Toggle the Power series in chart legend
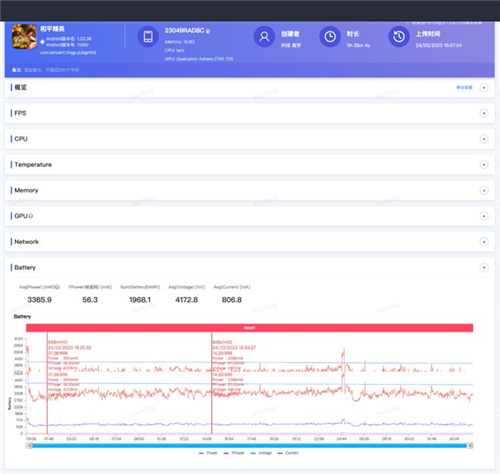The image size is (500, 474). (208, 453)
